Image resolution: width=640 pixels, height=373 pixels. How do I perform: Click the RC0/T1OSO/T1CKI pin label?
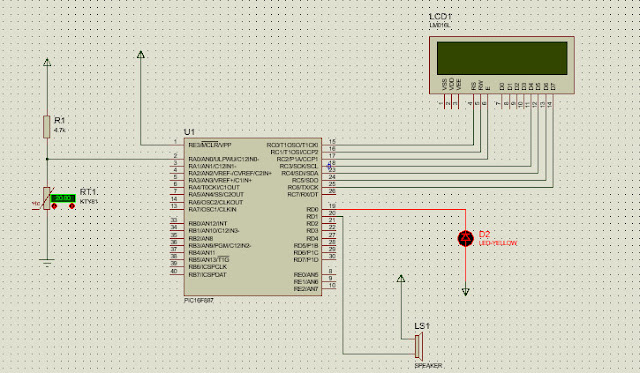pyautogui.click(x=292, y=145)
